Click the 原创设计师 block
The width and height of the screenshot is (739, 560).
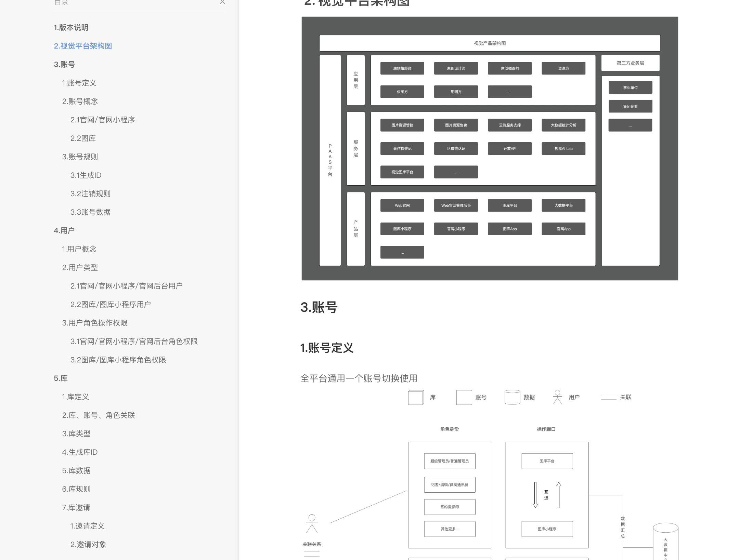(x=456, y=68)
